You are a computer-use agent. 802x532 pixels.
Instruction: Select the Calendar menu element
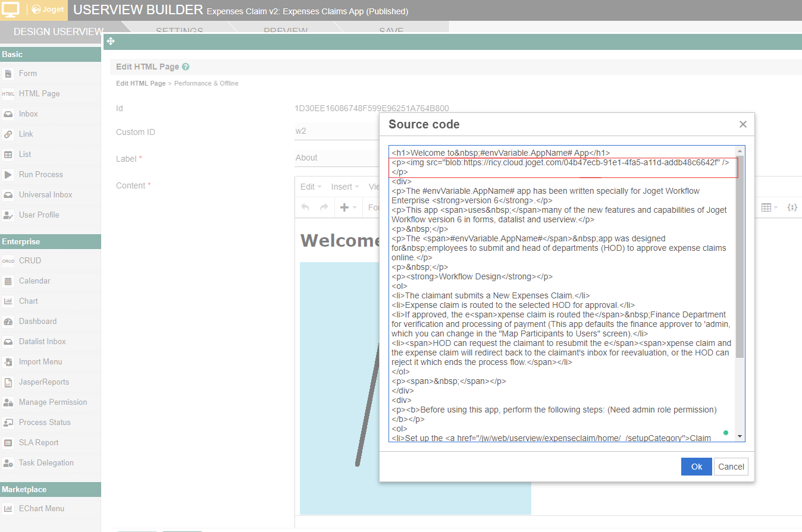(51, 281)
